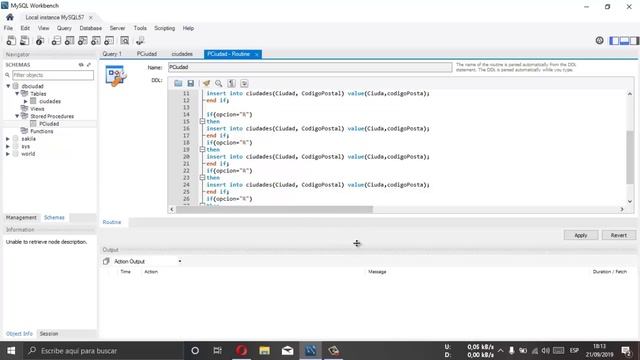
Task: Select the Object Info tab
Action: 19,333
